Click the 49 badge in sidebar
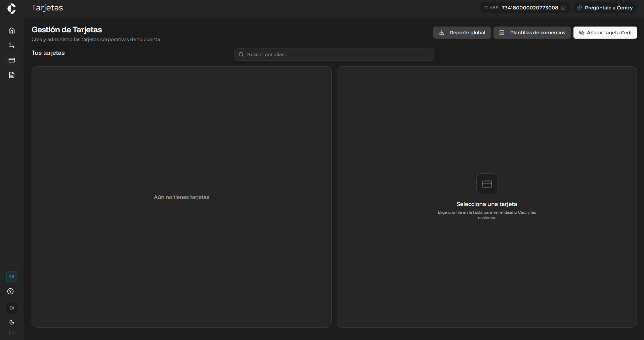This screenshot has height=340, width=644. click(12, 277)
